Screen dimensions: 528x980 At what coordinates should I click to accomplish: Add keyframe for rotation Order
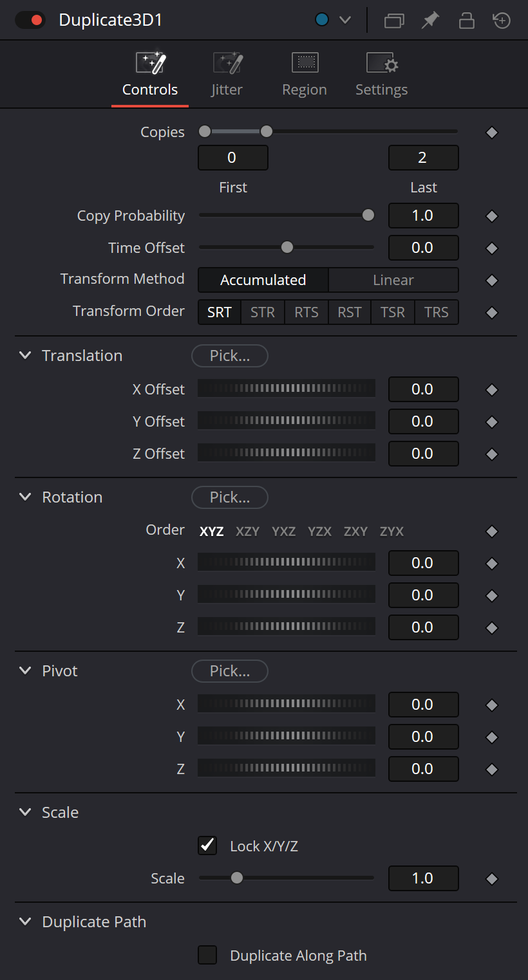coord(492,532)
